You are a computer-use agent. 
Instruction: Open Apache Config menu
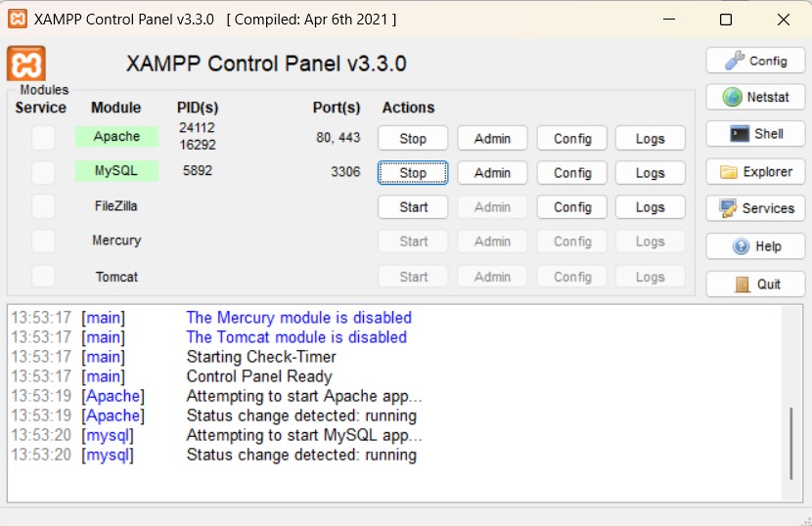point(571,138)
